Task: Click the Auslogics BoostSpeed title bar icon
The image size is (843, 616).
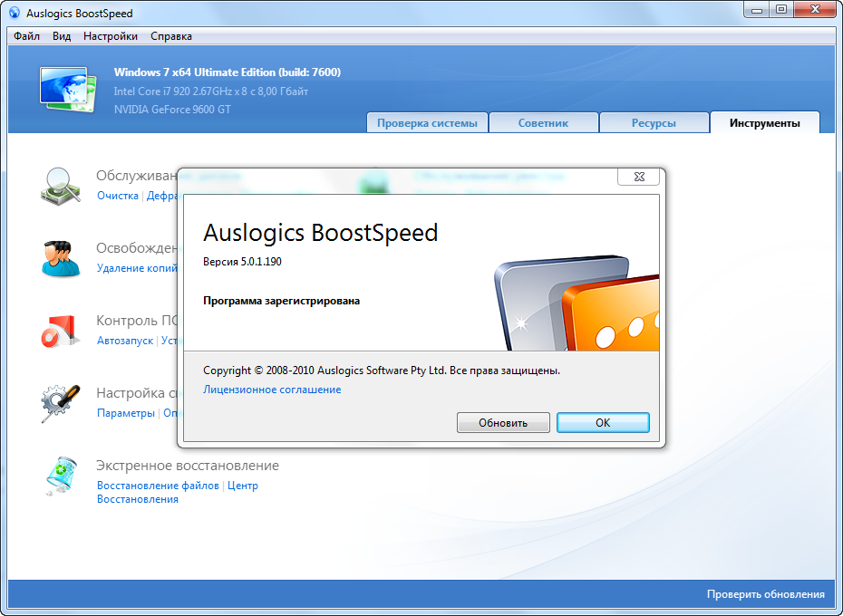Action: pos(15,13)
